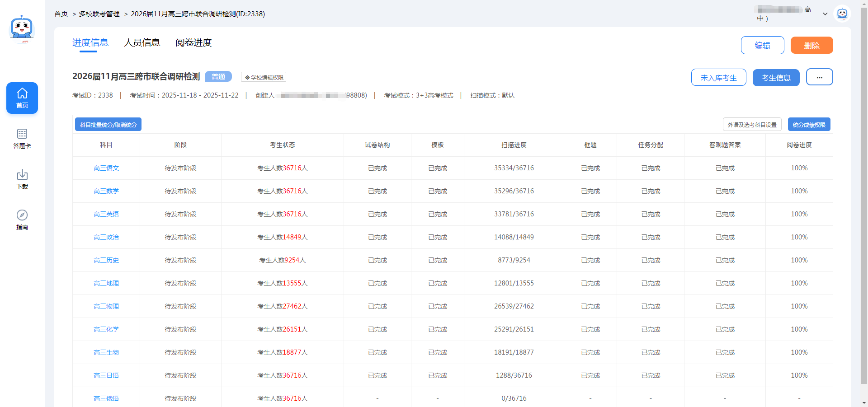
Task: Click the robot assistant avatar top right
Action: (x=842, y=14)
